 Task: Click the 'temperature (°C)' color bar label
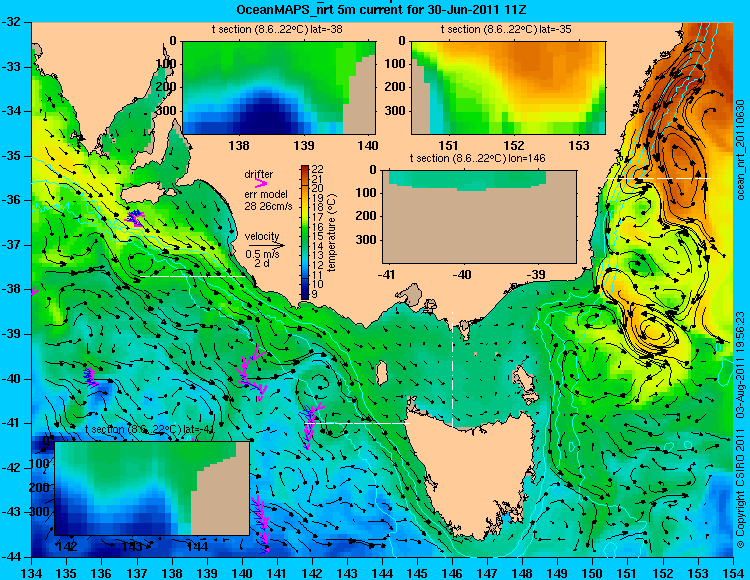332,232
